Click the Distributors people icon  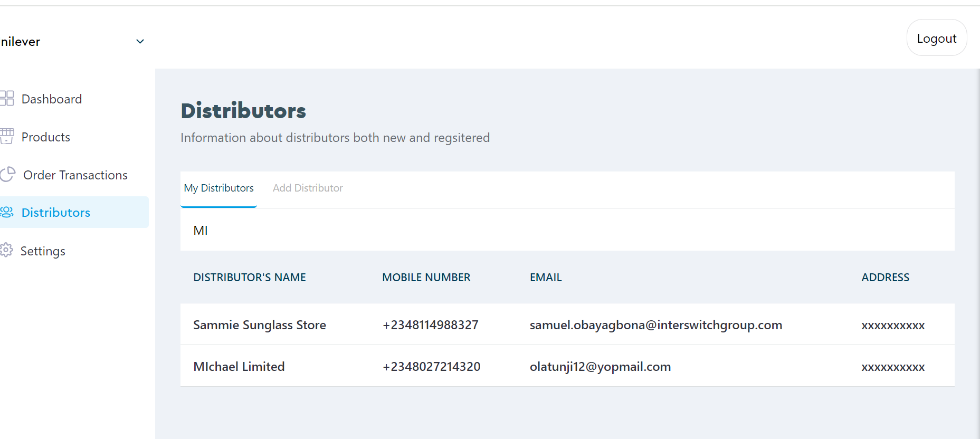(7, 213)
